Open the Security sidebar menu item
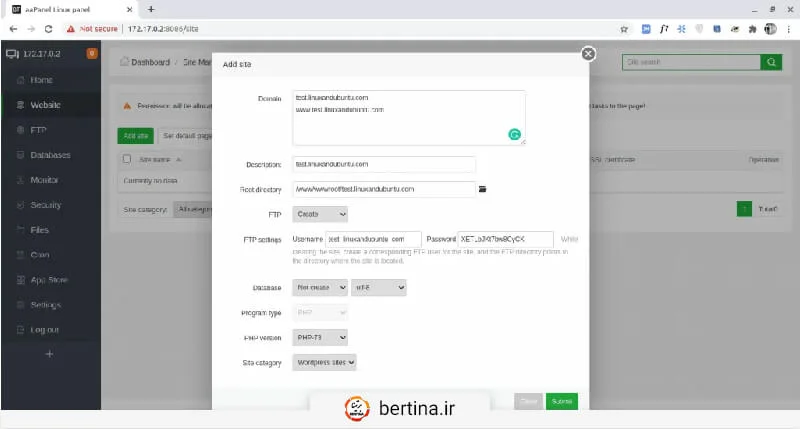Image resolution: width=800 pixels, height=429 pixels. 46,205
